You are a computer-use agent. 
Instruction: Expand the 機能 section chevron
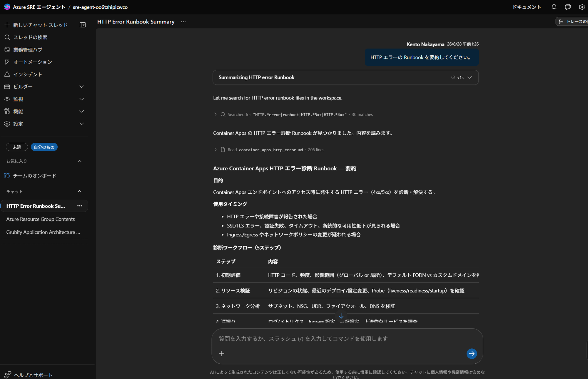[82, 111]
